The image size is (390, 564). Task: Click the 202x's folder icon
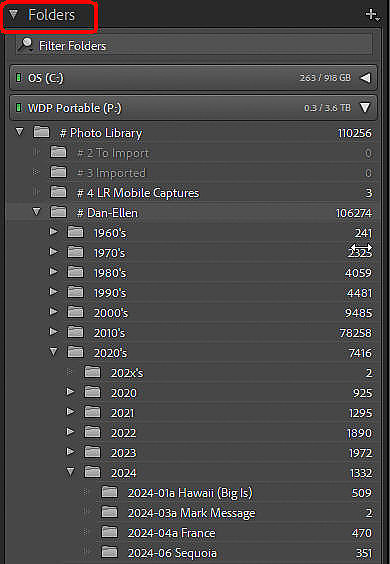92,372
